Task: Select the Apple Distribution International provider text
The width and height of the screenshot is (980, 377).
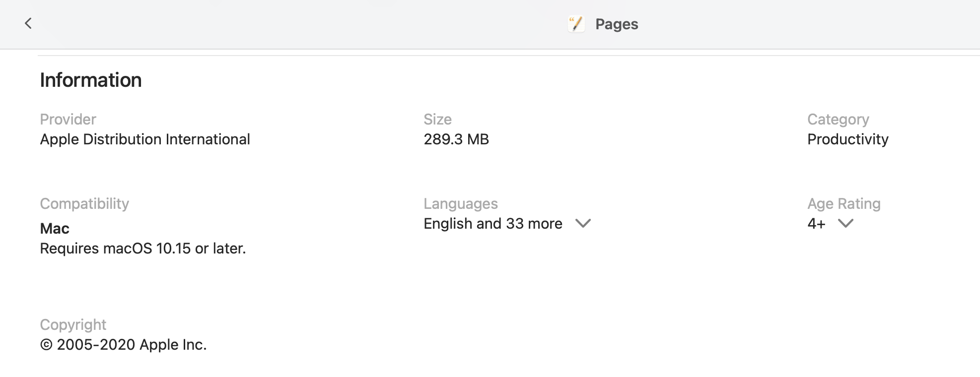Action: [145, 139]
